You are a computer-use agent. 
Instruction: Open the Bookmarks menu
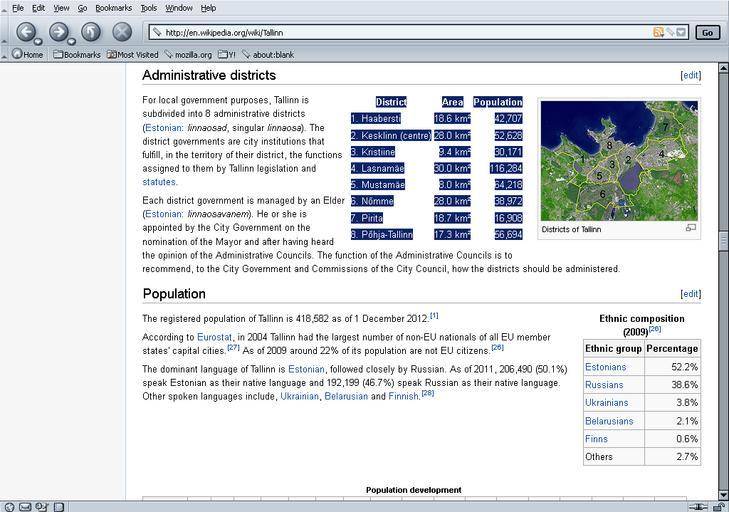[x=113, y=8]
